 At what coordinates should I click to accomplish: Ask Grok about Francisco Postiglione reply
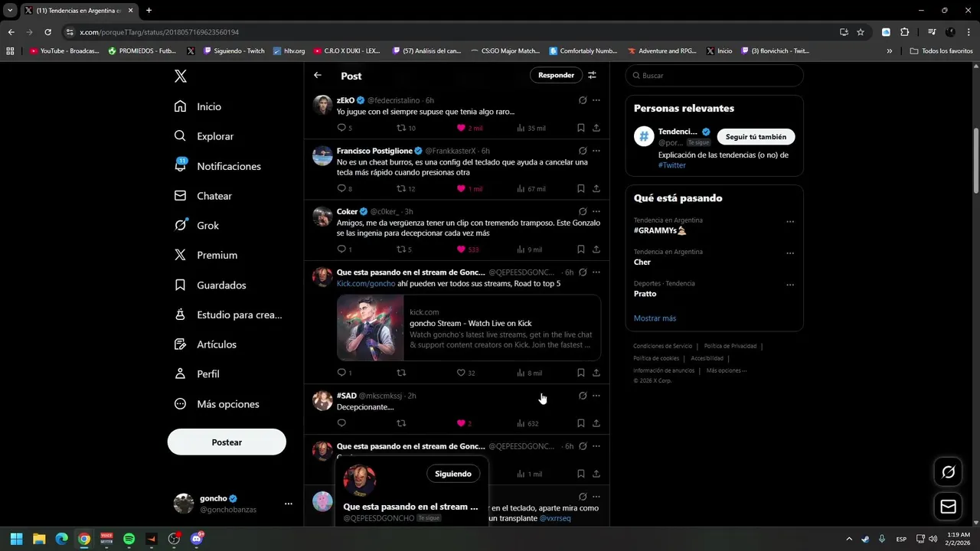(583, 151)
